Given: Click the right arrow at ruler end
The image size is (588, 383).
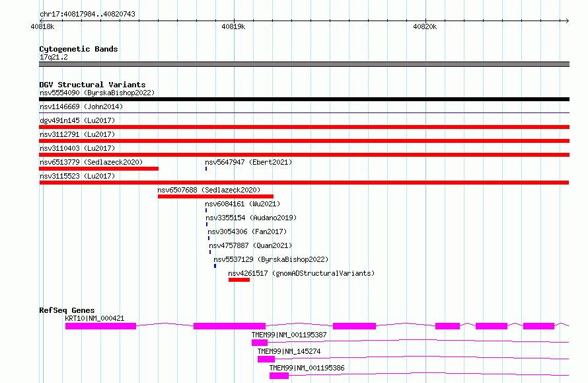Looking at the screenshot, I should pos(567,21).
